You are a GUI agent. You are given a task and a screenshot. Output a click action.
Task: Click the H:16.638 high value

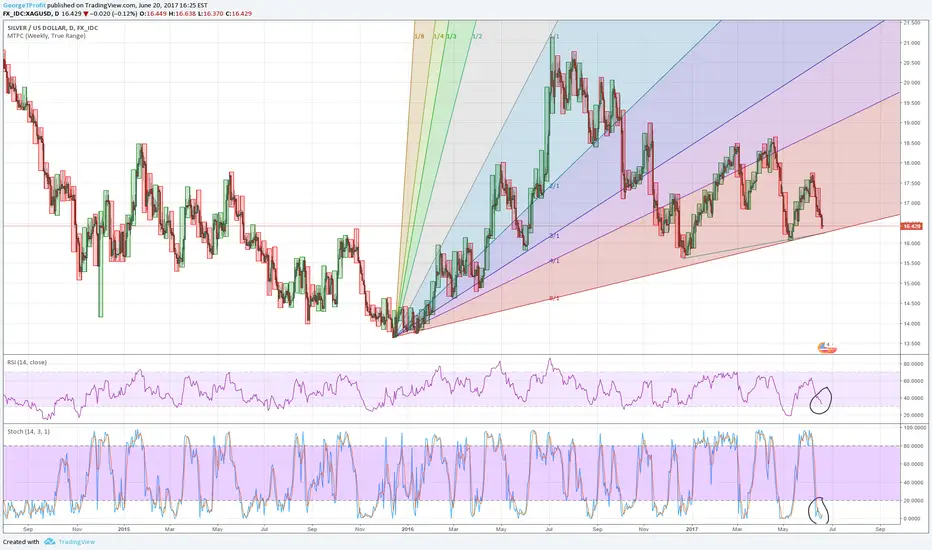tap(182, 13)
